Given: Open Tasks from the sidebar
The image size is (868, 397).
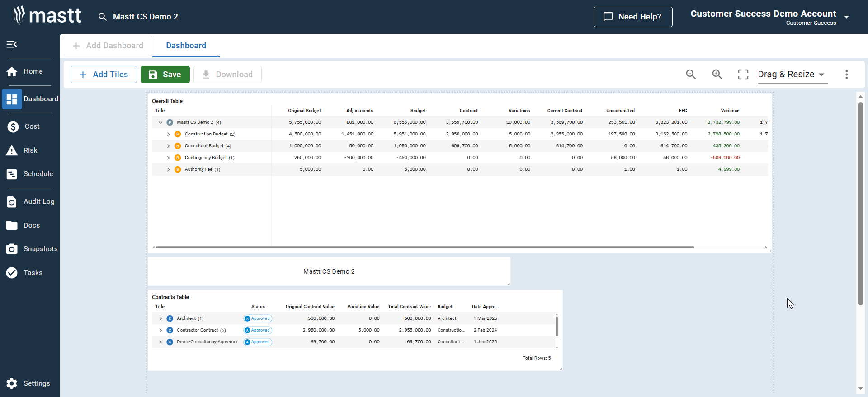Looking at the screenshot, I should click(30, 273).
